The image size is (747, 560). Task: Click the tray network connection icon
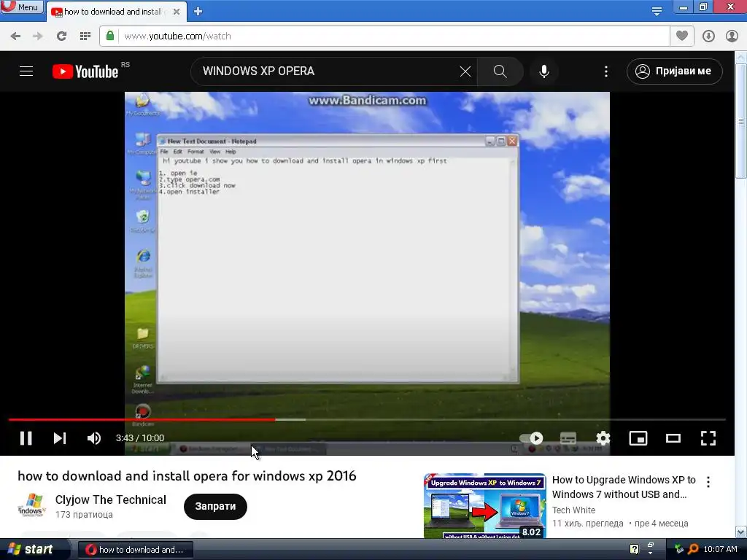[679, 549]
